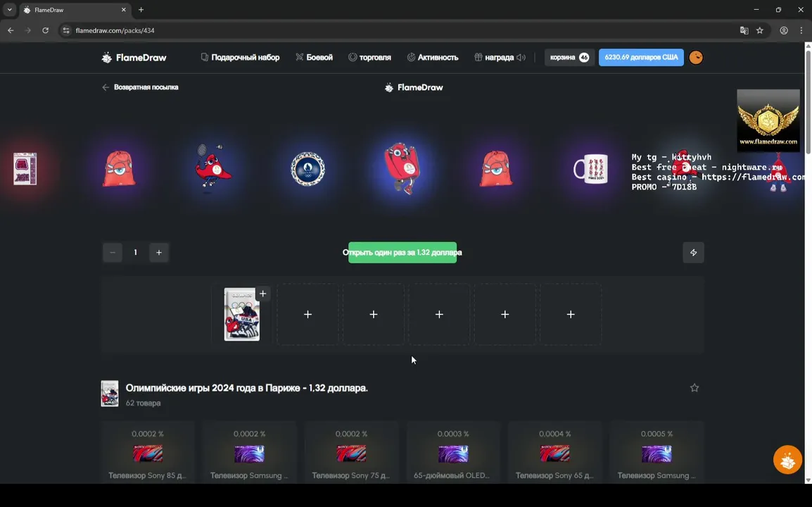812x507 pixels.
Task: Add pack in fifth empty plus slot
Action: [571, 314]
